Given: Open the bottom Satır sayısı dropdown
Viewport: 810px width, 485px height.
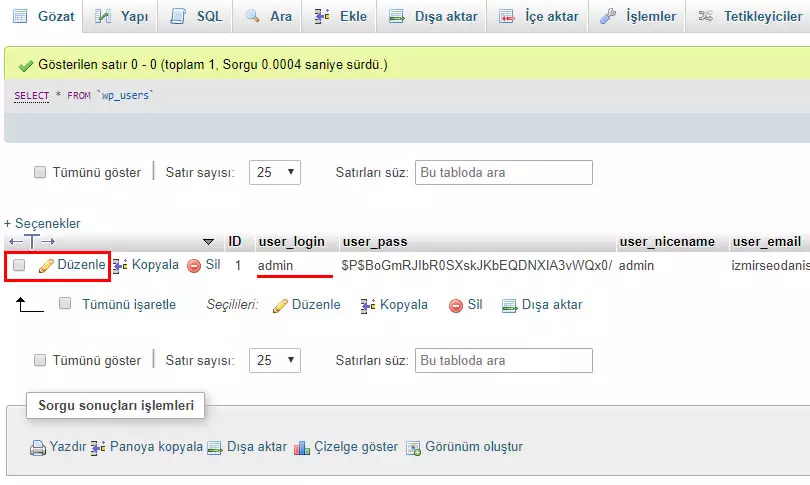Looking at the screenshot, I should pyautogui.click(x=275, y=360).
